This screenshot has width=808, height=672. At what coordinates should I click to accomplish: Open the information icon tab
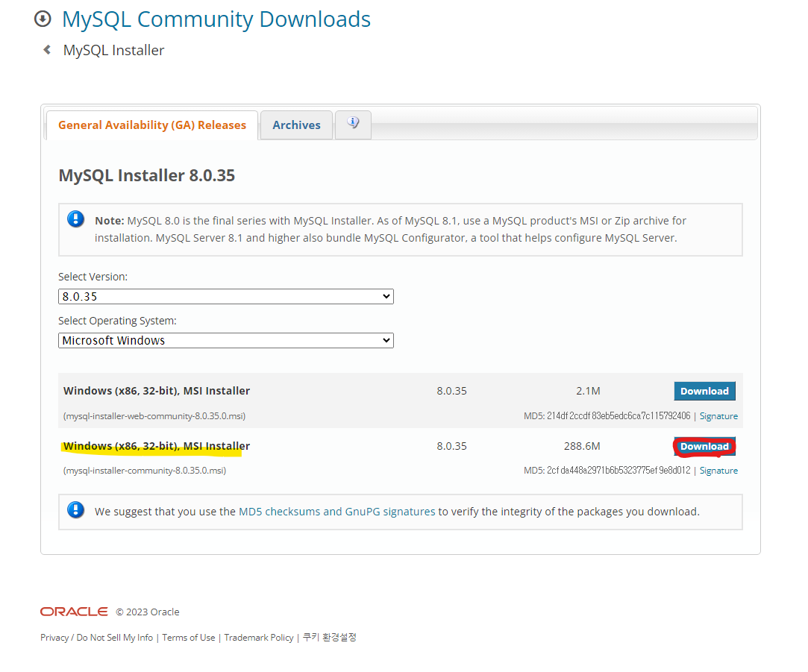353,125
